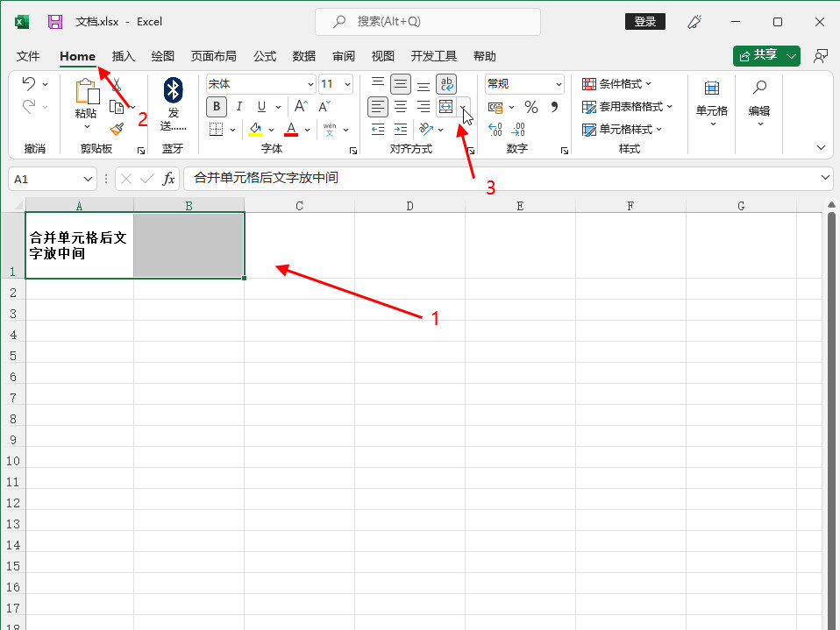Click the Copy icon

pyautogui.click(x=117, y=107)
